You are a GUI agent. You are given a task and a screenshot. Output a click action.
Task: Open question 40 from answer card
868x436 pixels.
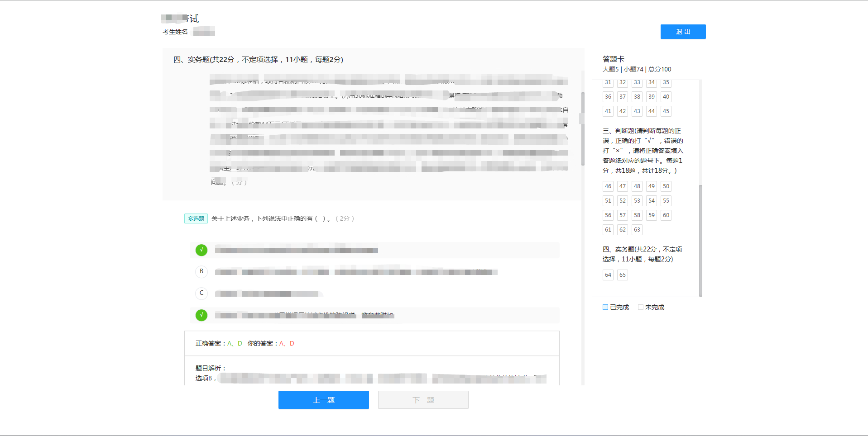tap(666, 97)
